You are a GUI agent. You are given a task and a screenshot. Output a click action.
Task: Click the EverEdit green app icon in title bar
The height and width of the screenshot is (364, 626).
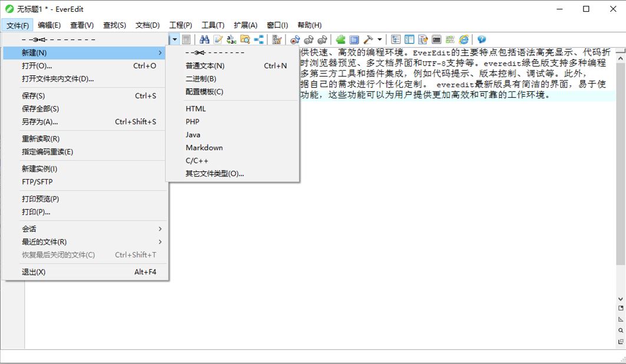(x=9, y=9)
